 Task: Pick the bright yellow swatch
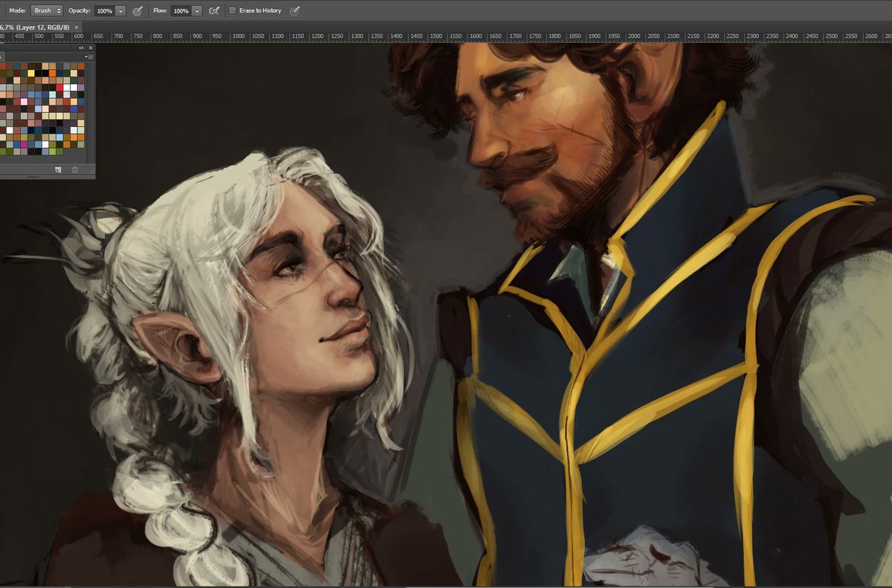31,73
